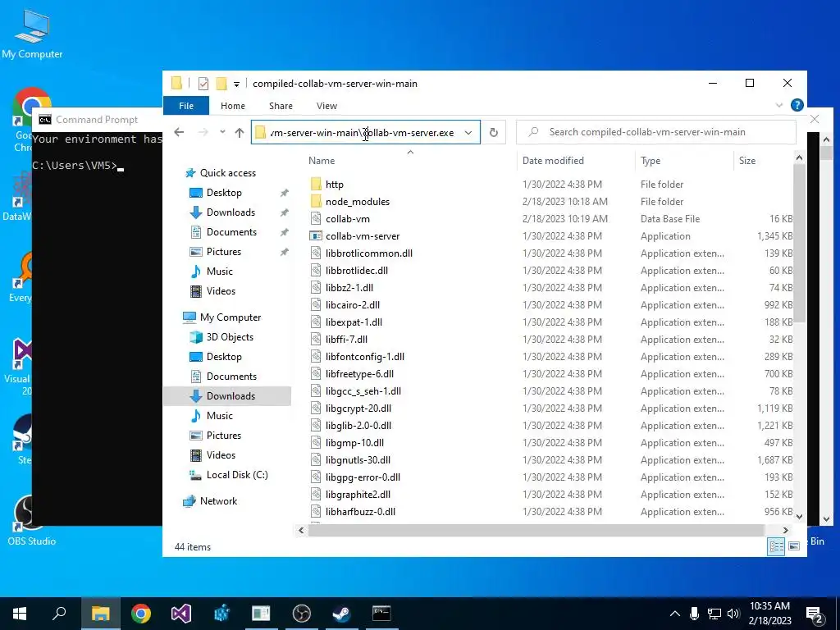
Task: Expand the address bar history dropdown
Action: coord(468,132)
